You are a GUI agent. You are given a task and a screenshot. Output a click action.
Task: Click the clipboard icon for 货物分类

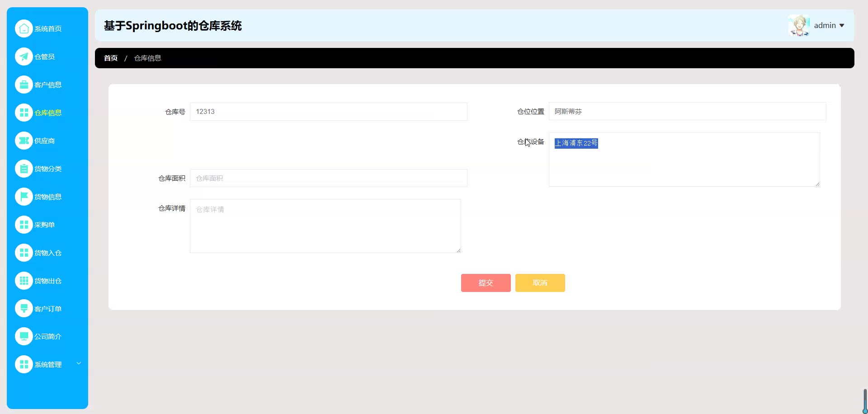(x=24, y=169)
